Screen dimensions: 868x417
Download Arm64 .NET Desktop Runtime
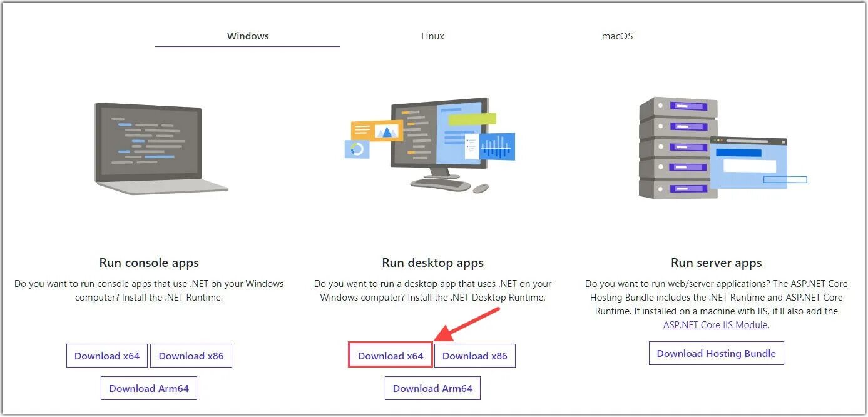432,388
